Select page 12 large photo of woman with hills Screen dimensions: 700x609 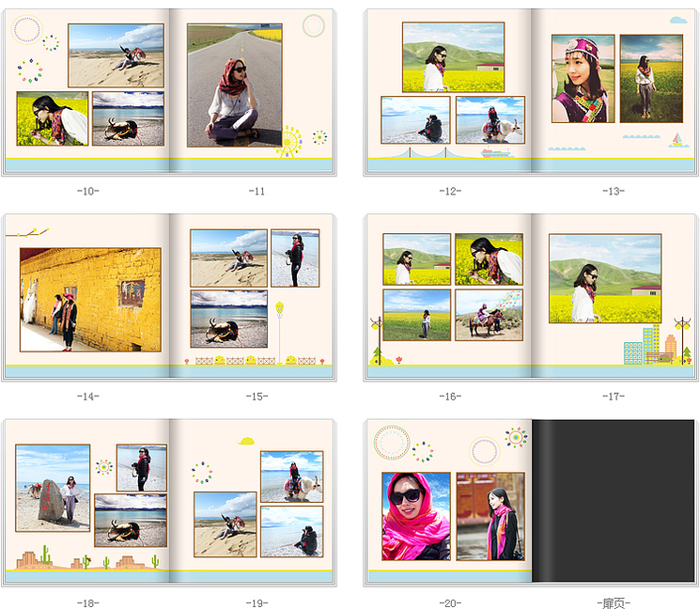(x=453, y=57)
